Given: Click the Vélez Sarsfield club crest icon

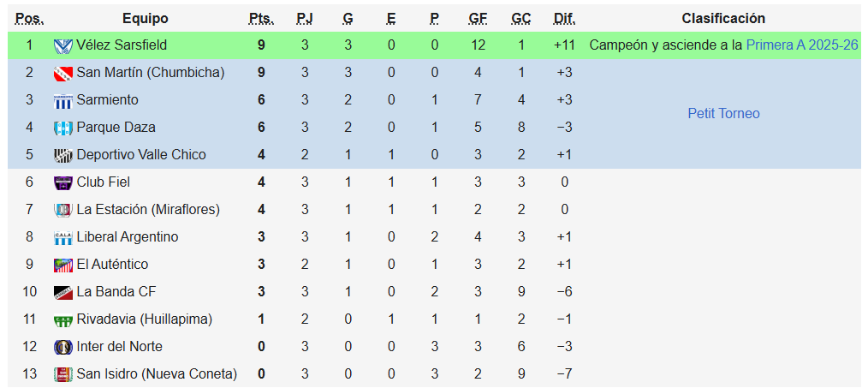Looking at the screenshot, I should pyautogui.click(x=63, y=46).
